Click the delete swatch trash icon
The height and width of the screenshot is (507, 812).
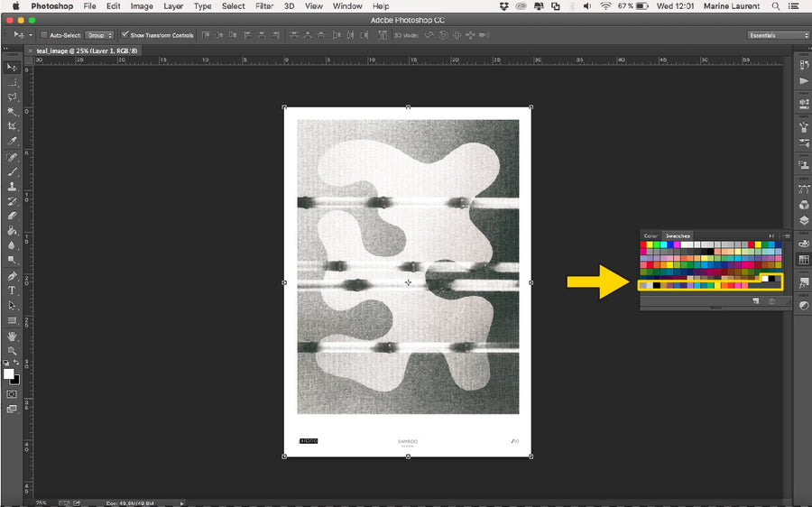[x=771, y=301]
